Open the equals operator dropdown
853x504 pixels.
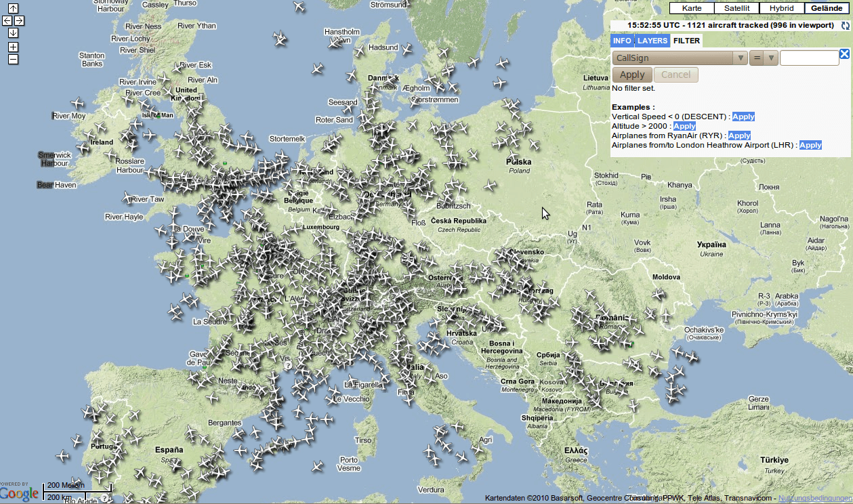(764, 58)
